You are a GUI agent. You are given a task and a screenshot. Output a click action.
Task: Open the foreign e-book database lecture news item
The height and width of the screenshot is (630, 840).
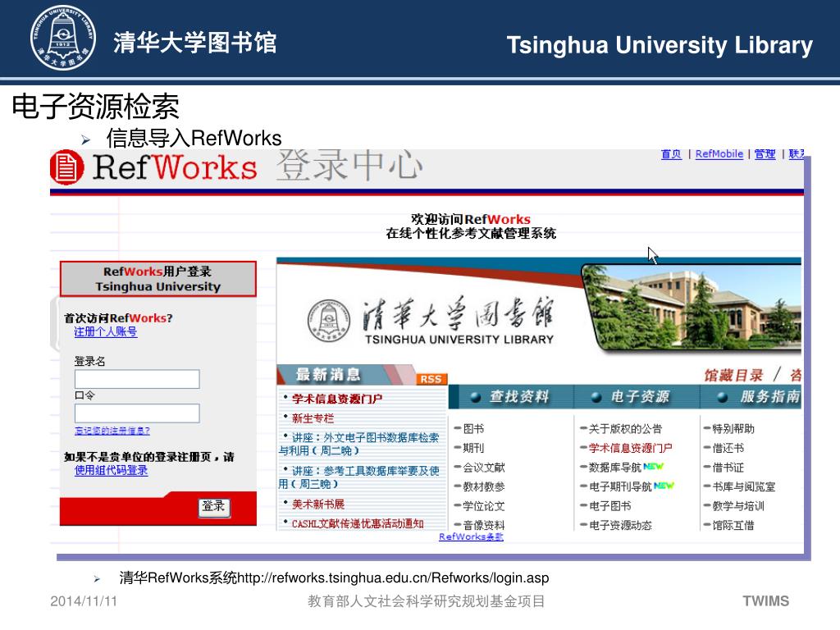pyautogui.click(x=359, y=444)
